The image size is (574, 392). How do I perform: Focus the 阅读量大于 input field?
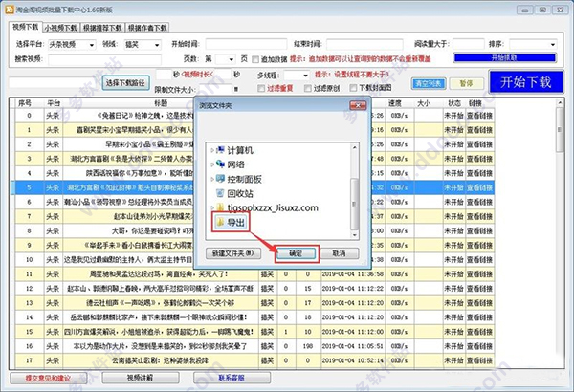468,44
